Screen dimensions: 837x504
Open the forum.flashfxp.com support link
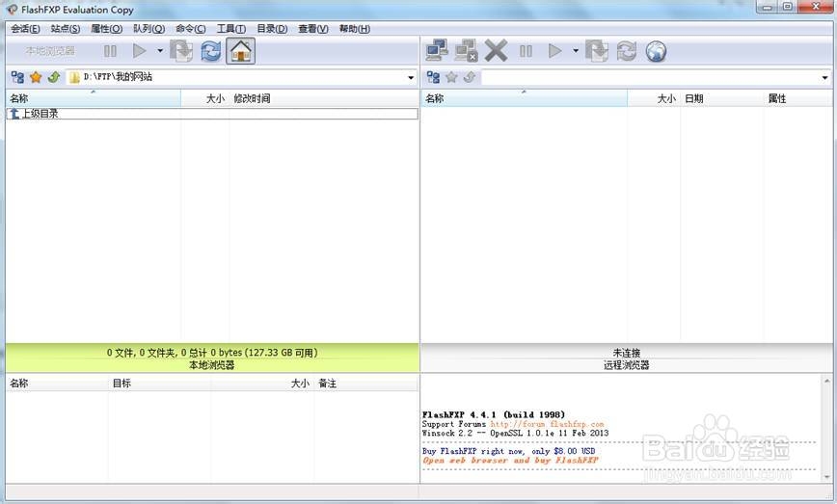click(x=547, y=424)
